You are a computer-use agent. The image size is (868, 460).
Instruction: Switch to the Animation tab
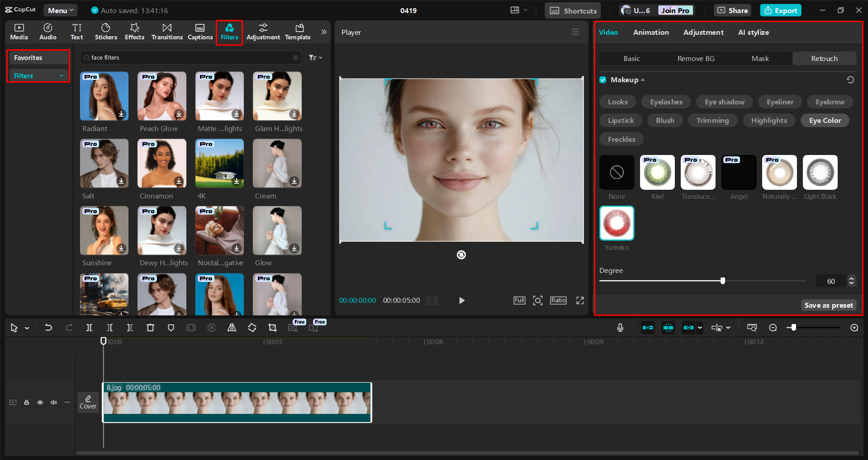coord(650,33)
